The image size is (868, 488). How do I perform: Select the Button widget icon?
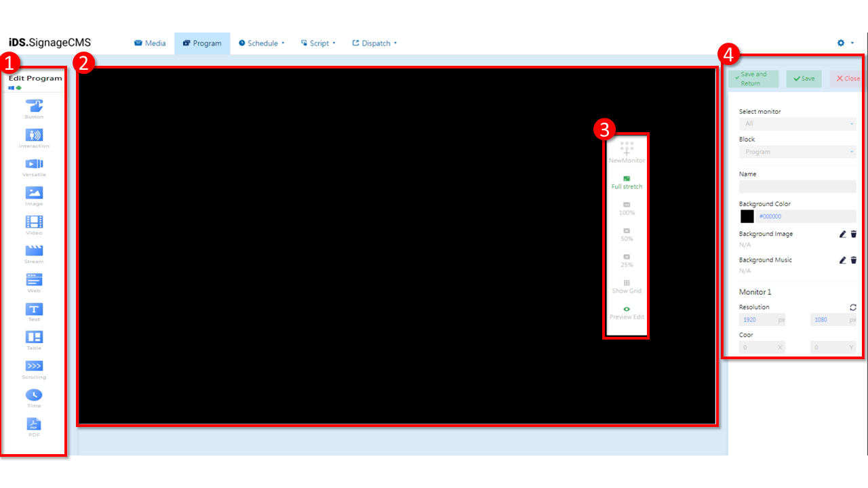click(x=34, y=106)
